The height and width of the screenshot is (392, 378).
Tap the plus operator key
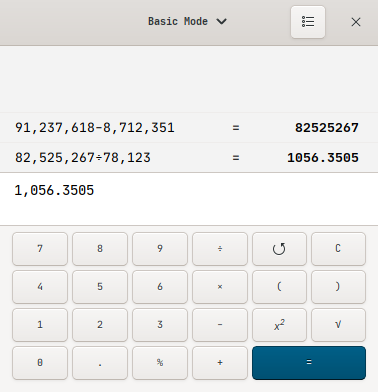(220, 363)
